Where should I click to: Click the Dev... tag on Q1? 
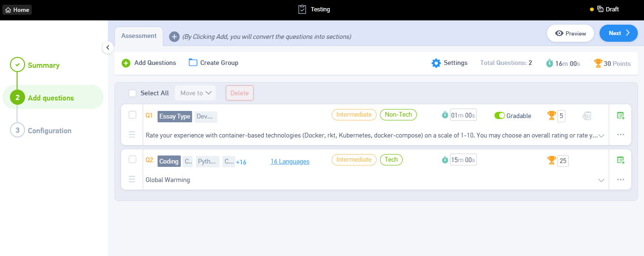[205, 117]
